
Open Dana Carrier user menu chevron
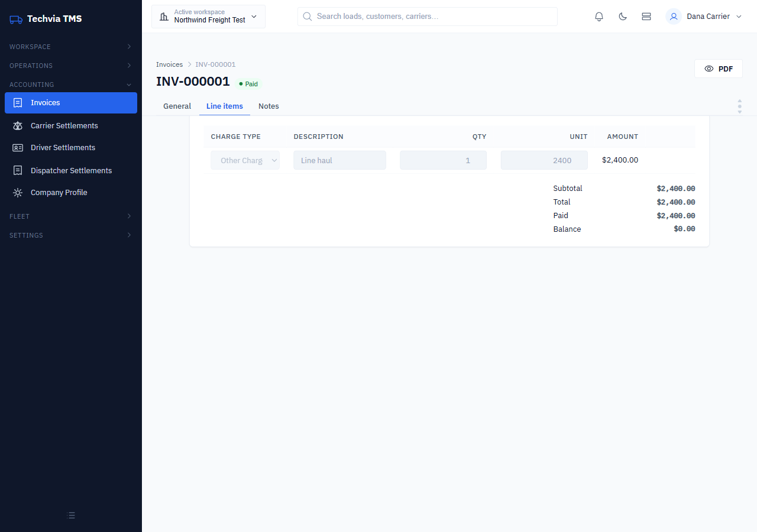tap(739, 17)
